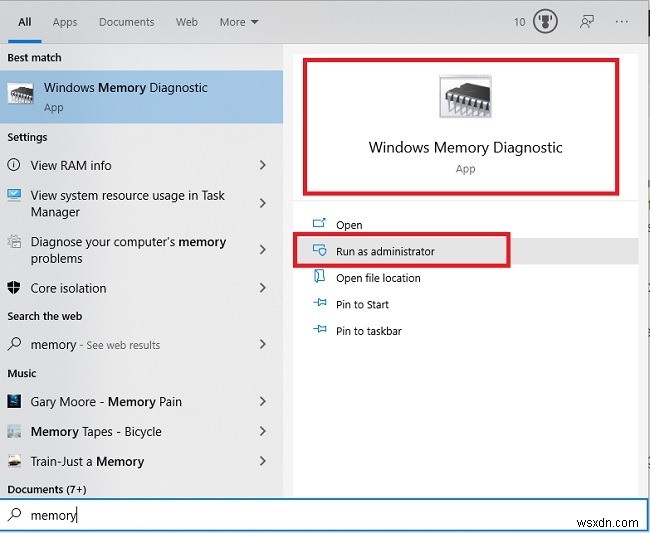Image resolution: width=650 pixels, height=533 pixels.
Task: Click the album art for Memory Tapes - Bicycle
Action: click(14, 431)
